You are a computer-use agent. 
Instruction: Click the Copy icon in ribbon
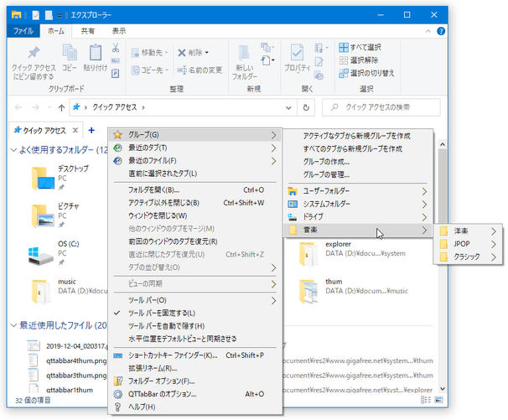70,52
